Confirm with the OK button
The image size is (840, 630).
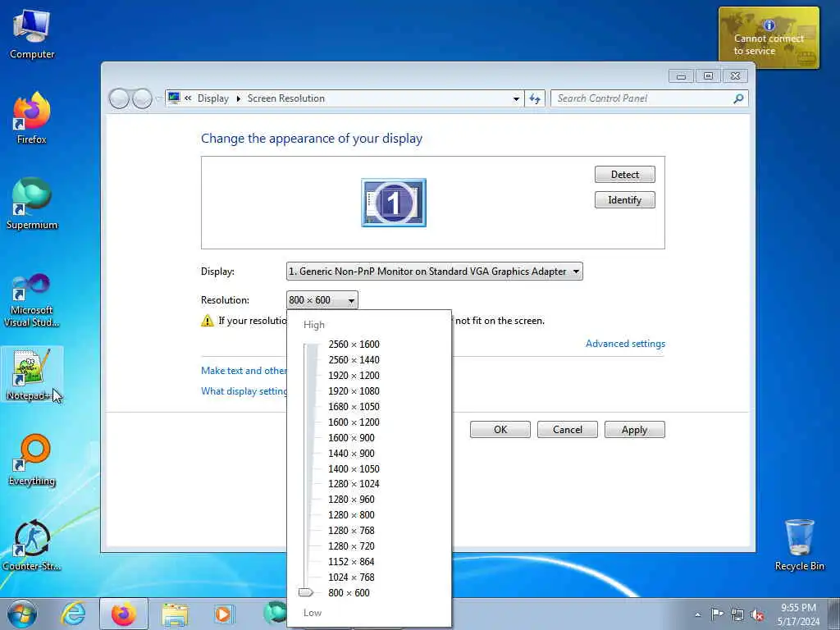tap(500, 430)
